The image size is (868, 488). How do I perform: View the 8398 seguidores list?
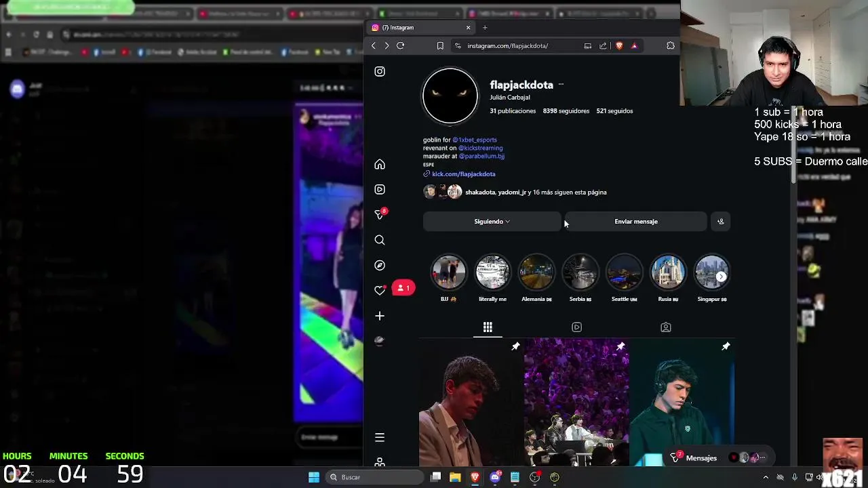coord(566,111)
